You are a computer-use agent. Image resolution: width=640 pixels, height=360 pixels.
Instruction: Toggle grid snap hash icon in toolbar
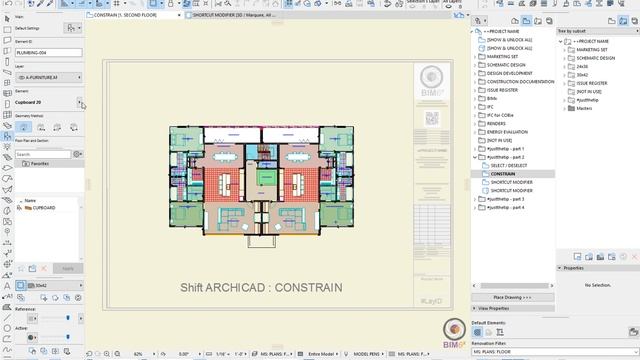(x=117, y=3)
